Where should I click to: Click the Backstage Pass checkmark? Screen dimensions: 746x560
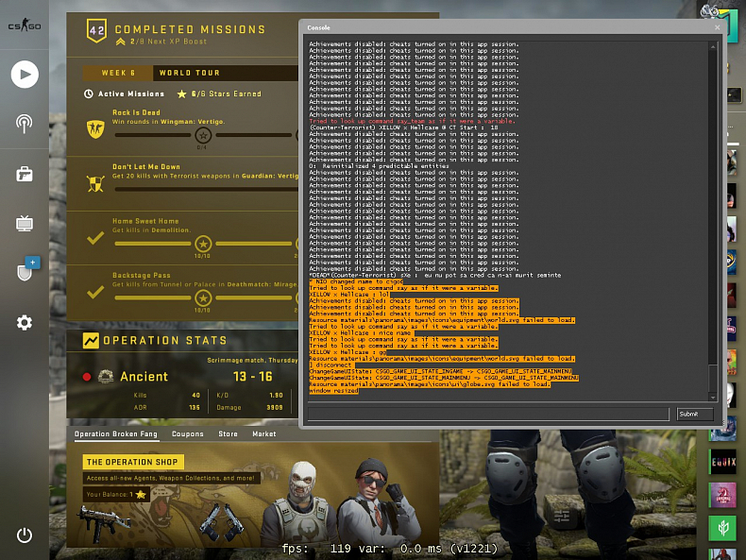(x=95, y=292)
